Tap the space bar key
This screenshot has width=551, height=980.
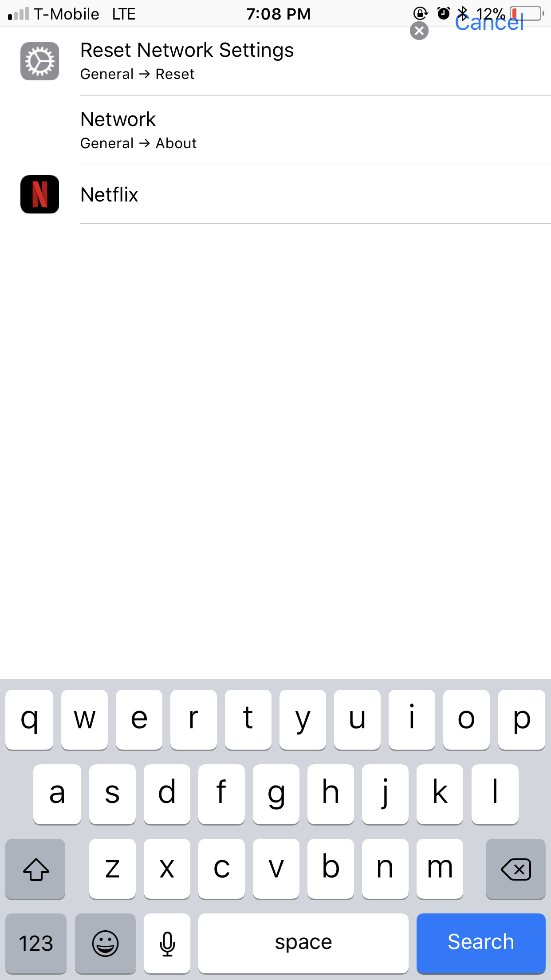click(x=303, y=943)
